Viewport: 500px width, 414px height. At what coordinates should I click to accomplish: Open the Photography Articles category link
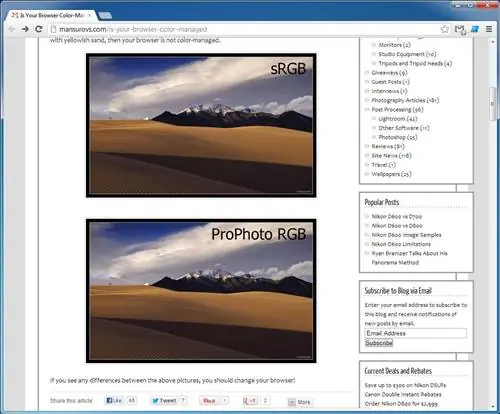(405, 100)
